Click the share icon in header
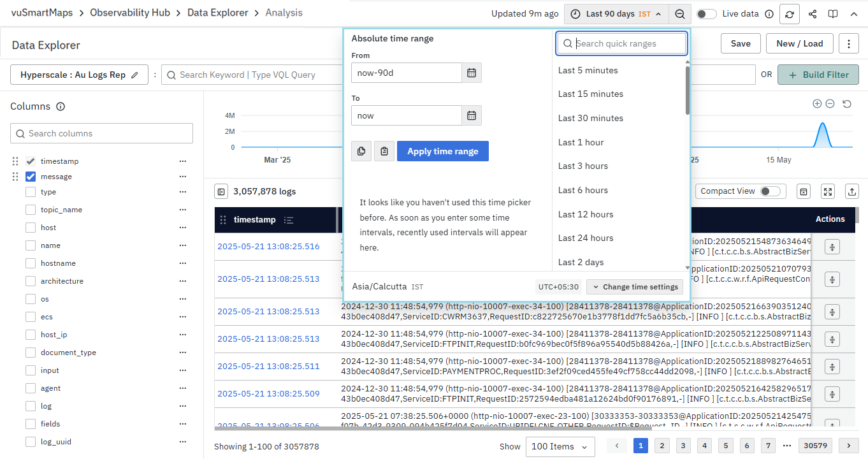Viewport: 868px width, 459px height. (813, 14)
